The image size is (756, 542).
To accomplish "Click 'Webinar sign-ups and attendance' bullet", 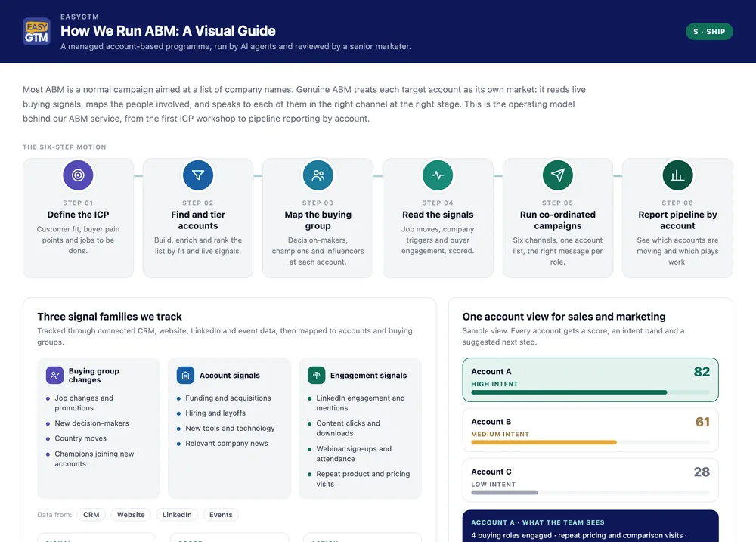I will (354, 454).
